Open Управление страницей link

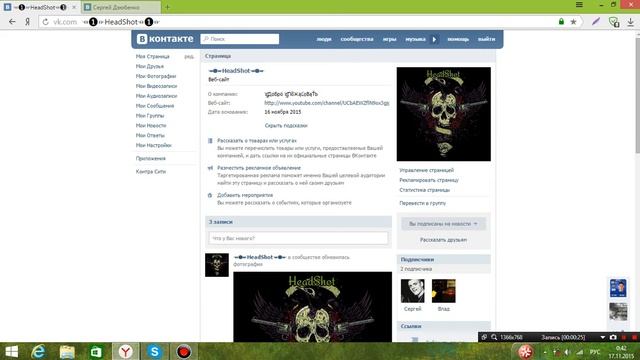(x=427, y=170)
